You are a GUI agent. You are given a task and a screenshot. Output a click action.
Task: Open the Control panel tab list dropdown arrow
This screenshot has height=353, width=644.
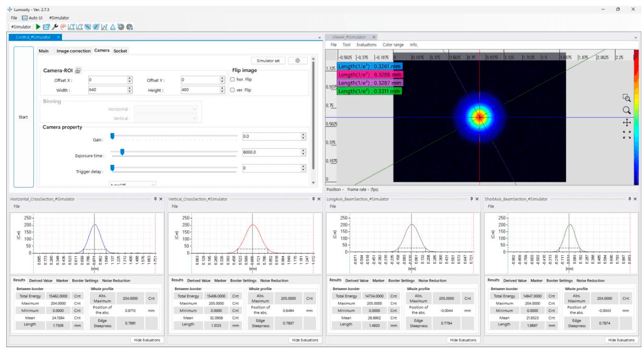(319, 38)
